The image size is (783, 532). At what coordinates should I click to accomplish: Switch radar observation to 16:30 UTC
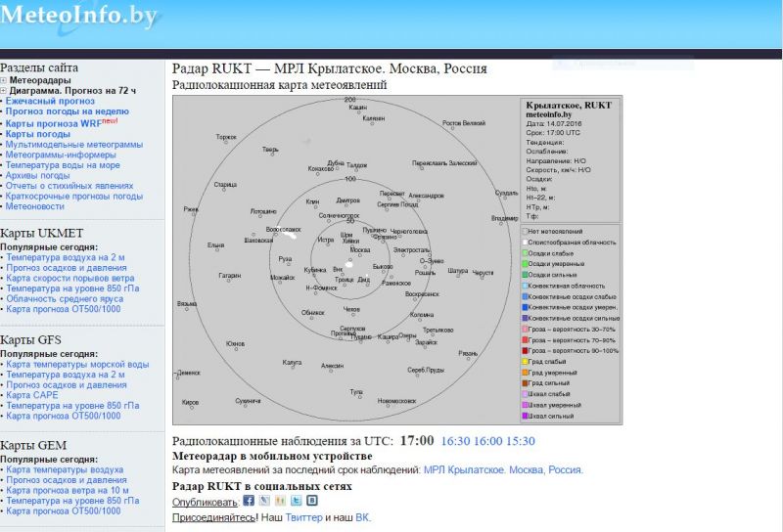point(455,441)
